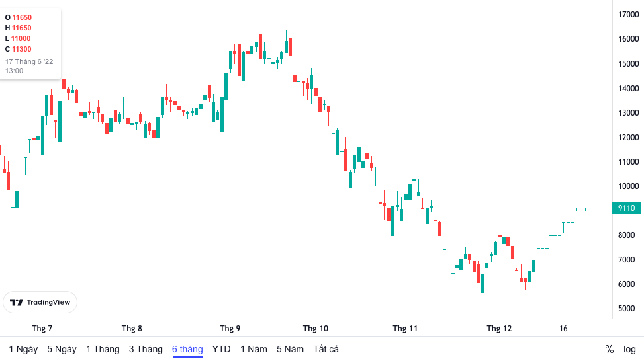Image resolution: width=644 pixels, height=361 pixels.
Task: Click the 9110 current price label
Action: (626, 208)
